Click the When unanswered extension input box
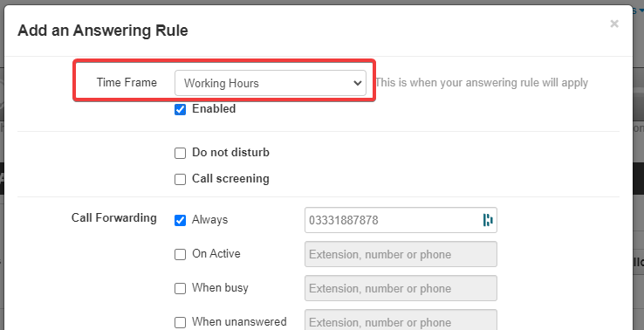The height and width of the screenshot is (330, 644). pos(401,320)
